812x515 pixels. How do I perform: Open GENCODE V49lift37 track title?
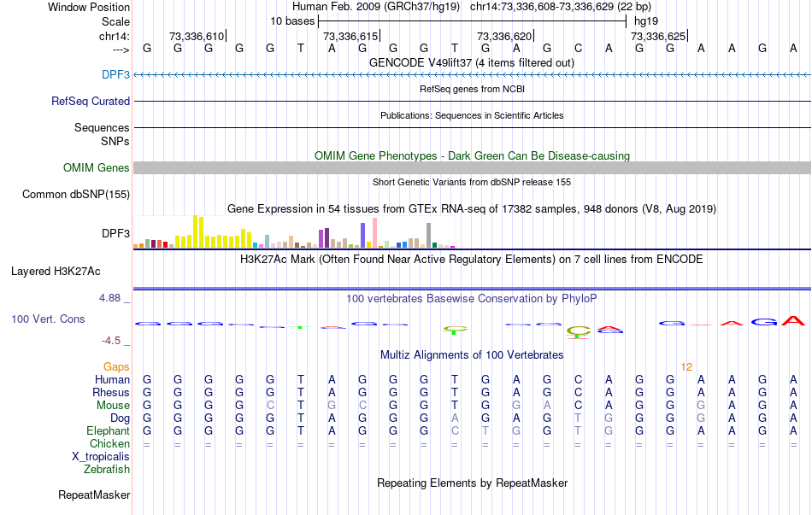472,62
